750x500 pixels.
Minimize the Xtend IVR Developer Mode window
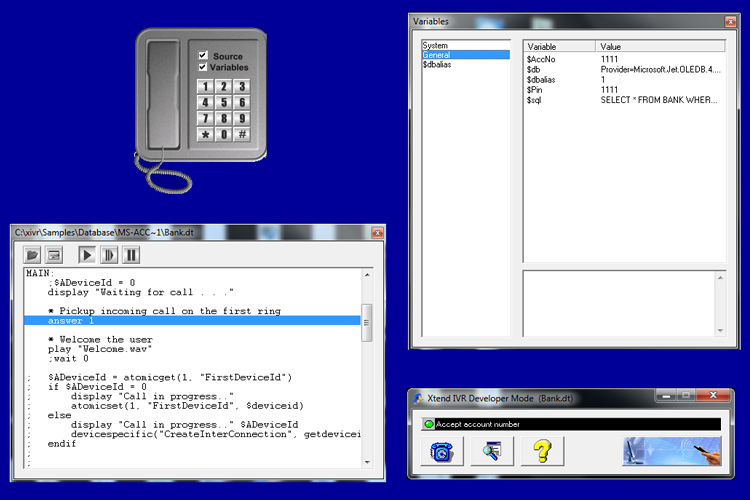click(x=665, y=395)
